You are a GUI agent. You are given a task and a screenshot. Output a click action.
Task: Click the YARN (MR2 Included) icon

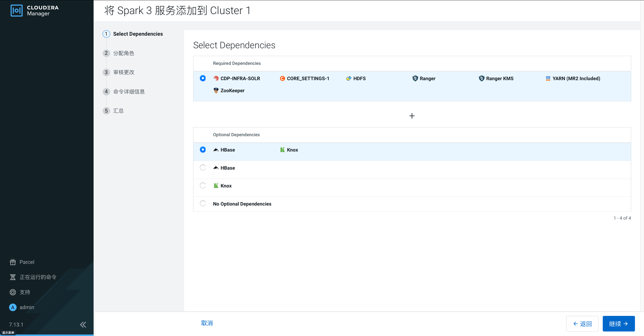[548, 78]
